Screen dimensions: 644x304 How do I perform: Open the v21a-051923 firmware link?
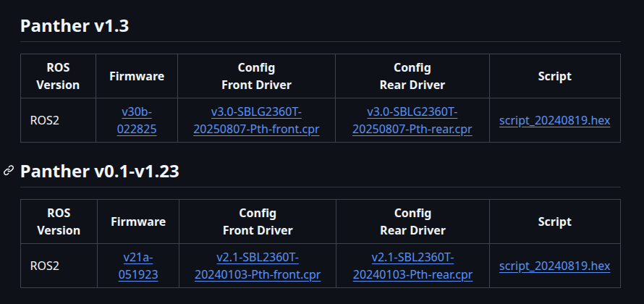coord(137,266)
